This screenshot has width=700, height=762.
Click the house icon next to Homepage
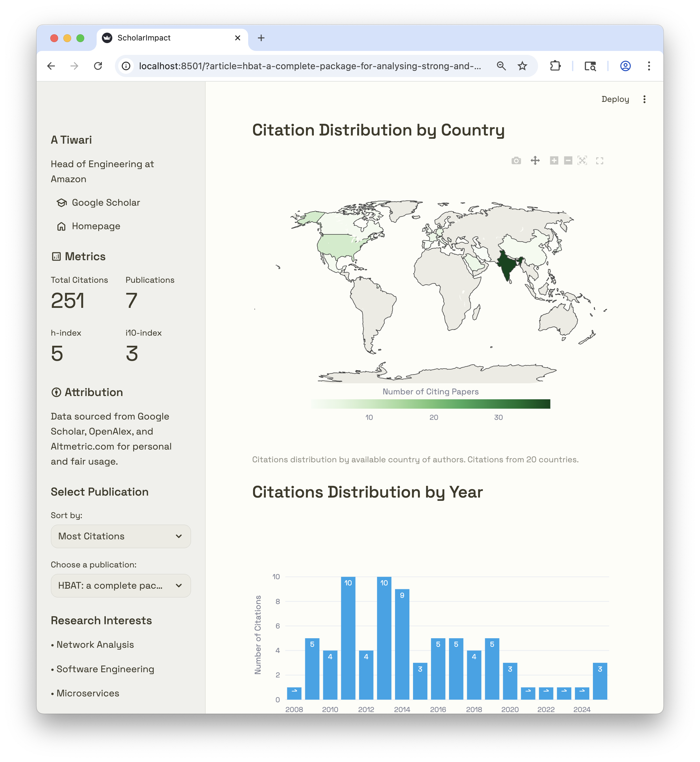pos(62,226)
